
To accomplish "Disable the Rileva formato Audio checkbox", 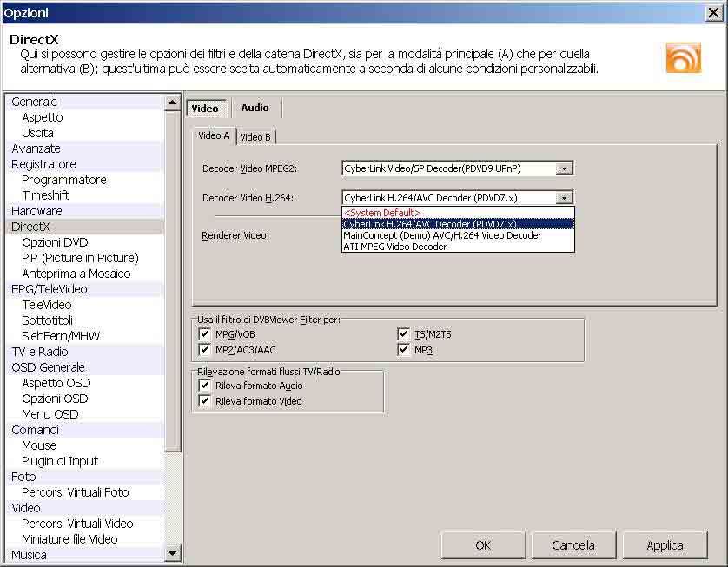I will click(205, 386).
